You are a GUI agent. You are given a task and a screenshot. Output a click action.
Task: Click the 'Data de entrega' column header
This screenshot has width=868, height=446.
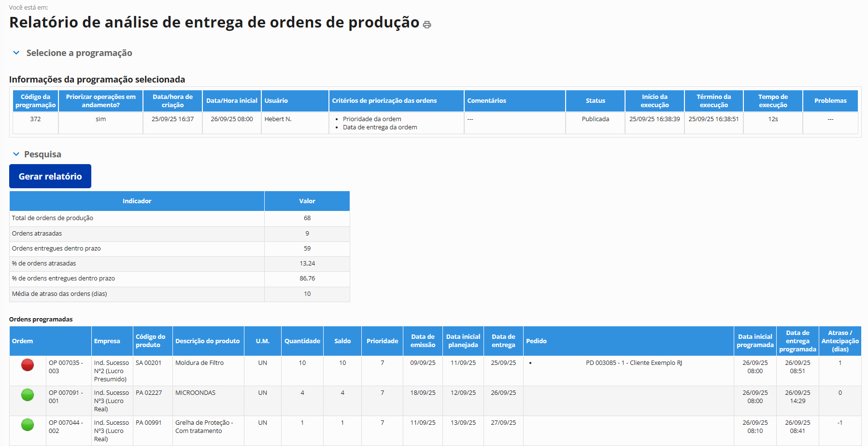(503, 341)
